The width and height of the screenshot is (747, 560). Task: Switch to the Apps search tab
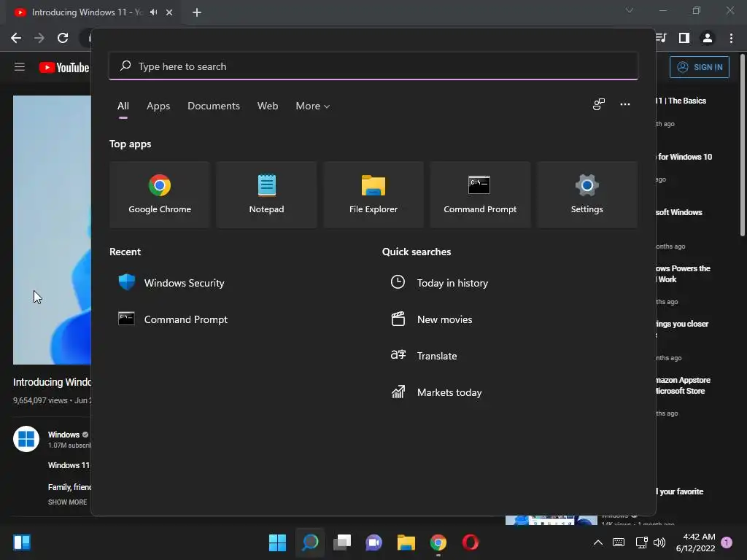pos(158,106)
